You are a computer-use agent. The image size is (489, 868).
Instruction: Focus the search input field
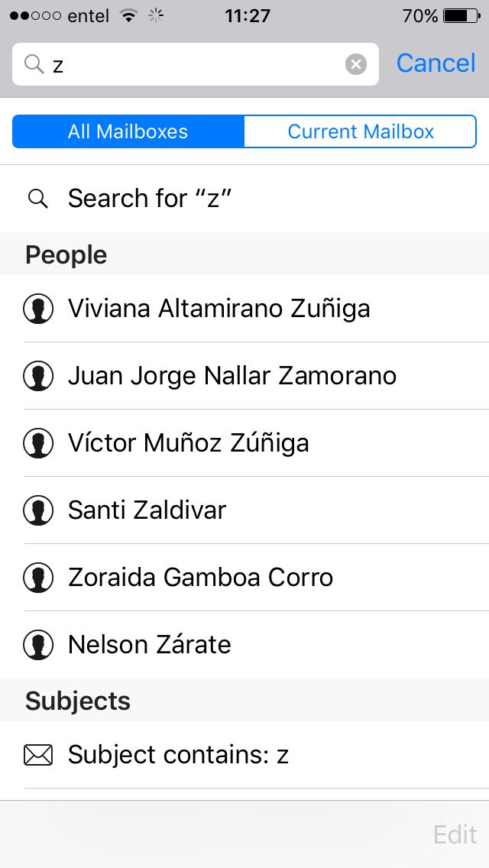point(191,64)
